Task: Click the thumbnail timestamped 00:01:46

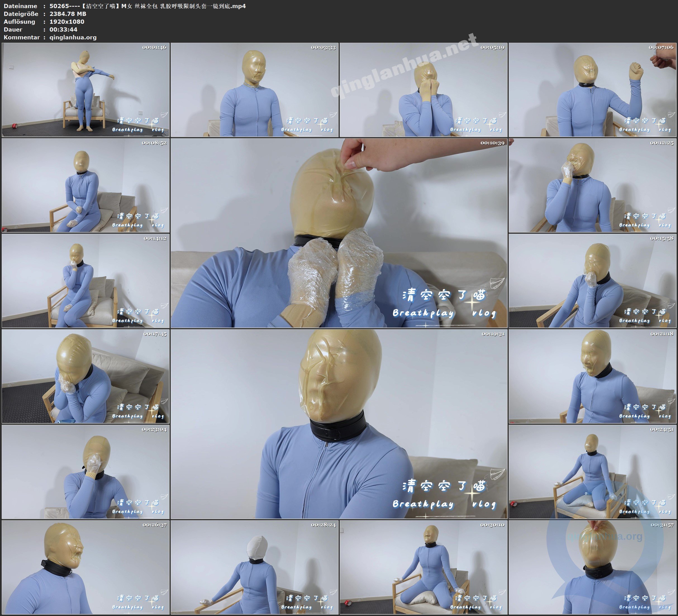Action: pos(85,90)
